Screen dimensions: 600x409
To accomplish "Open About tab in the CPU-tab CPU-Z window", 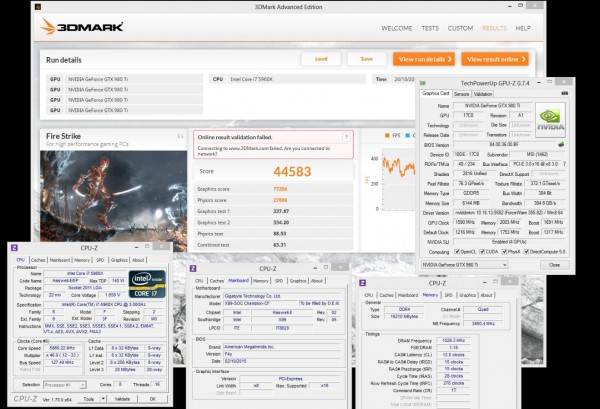I will (x=138, y=260).
